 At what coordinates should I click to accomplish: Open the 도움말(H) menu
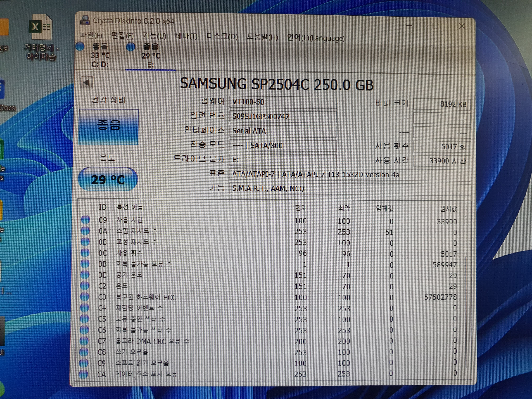pos(262,37)
